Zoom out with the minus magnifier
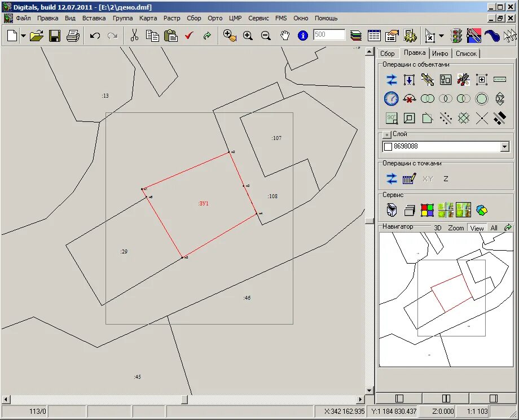 [266, 36]
